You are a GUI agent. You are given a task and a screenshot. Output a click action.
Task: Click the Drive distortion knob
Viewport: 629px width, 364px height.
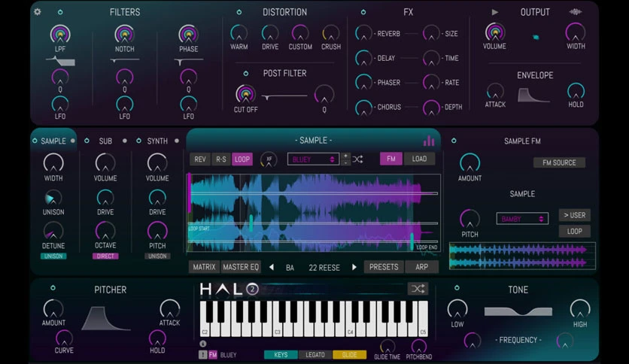click(270, 33)
